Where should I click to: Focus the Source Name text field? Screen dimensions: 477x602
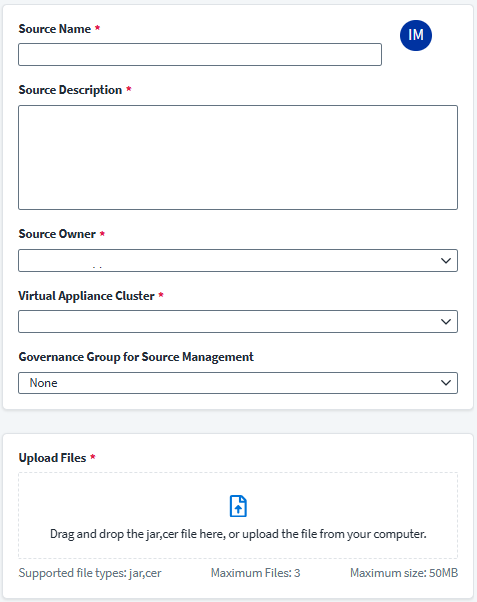tap(200, 55)
